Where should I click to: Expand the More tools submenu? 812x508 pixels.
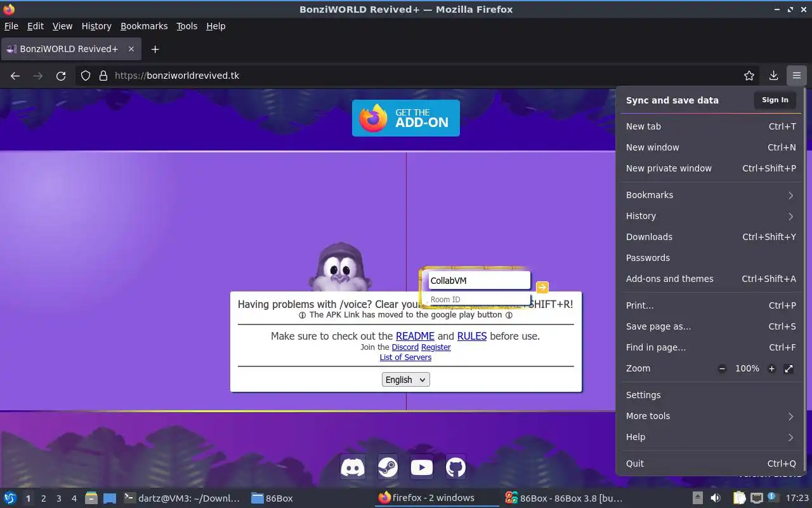tap(710, 416)
